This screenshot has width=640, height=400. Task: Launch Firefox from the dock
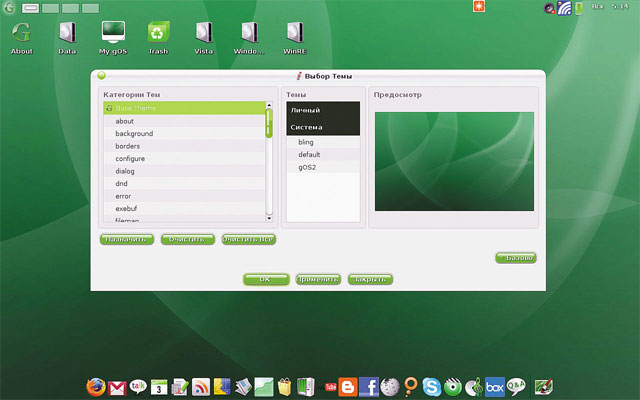pos(96,387)
